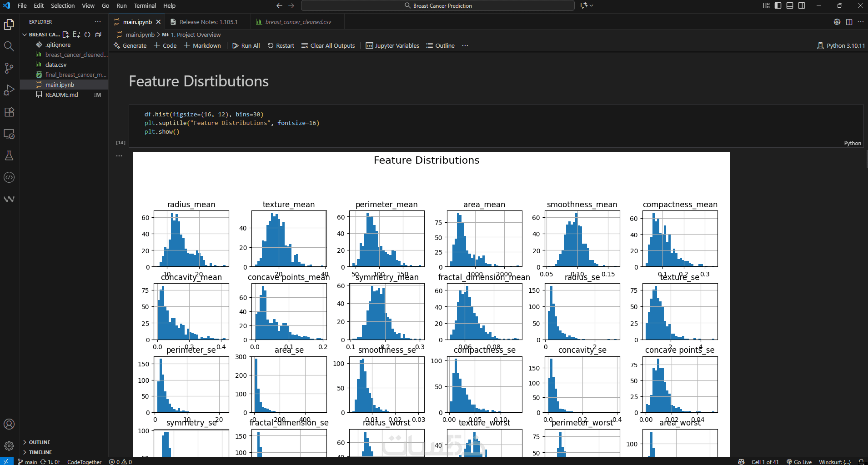This screenshot has height=465, width=868.
Task: Expand the OUTLINE section
Action: 64,442
